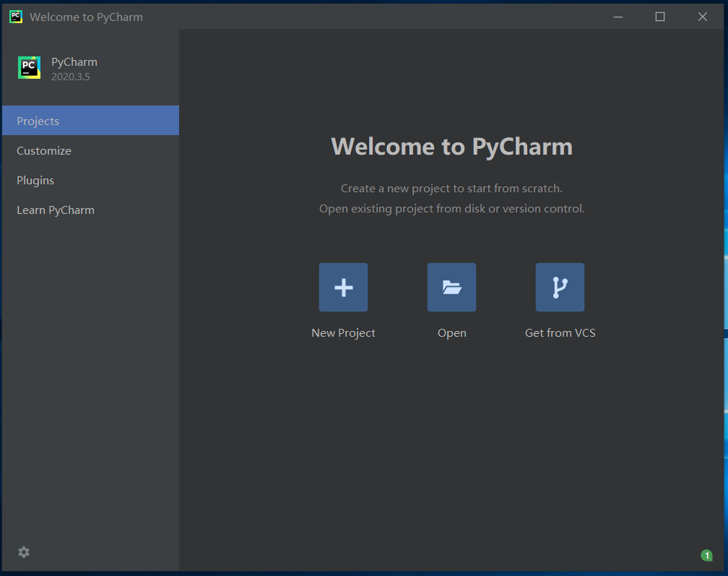Click the Get from VCS branch icon
Viewport: 728px width, 576px height.
[560, 287]
